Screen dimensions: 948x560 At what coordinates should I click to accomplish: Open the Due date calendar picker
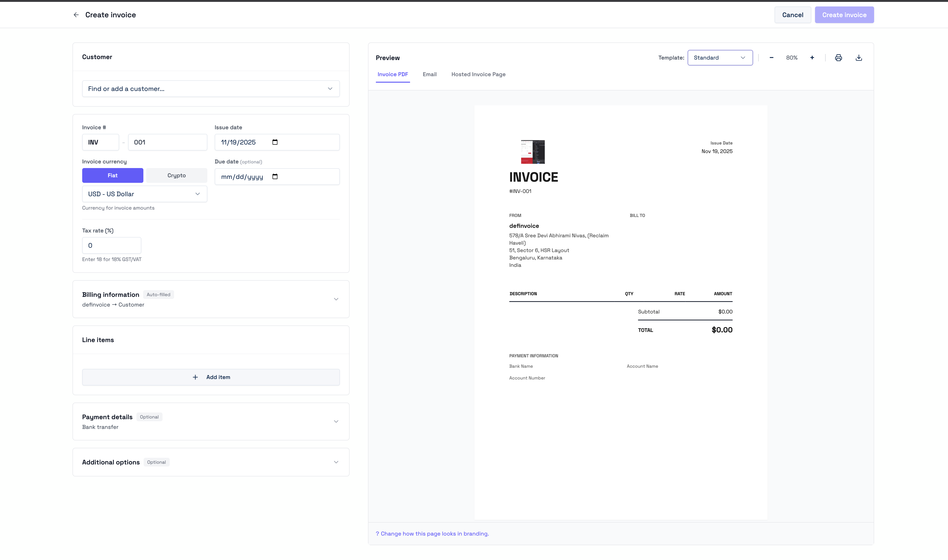(275, 176)
